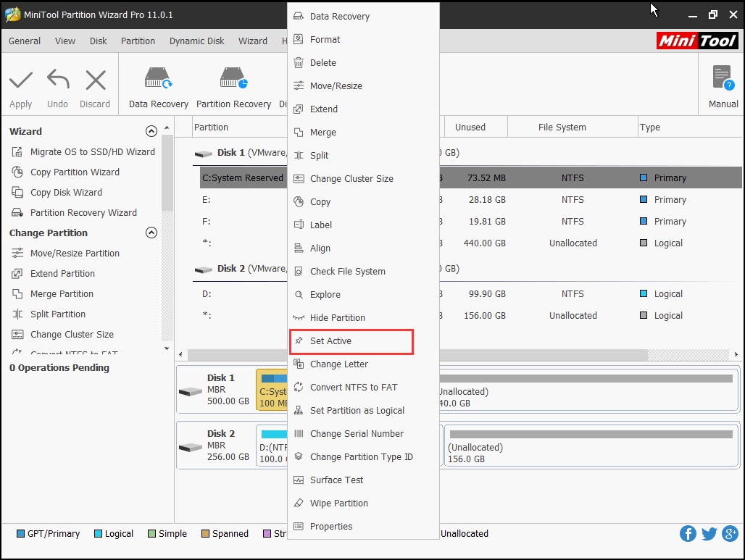
Task: Select Data Recovery in context menu
Action: click(364, 16)
